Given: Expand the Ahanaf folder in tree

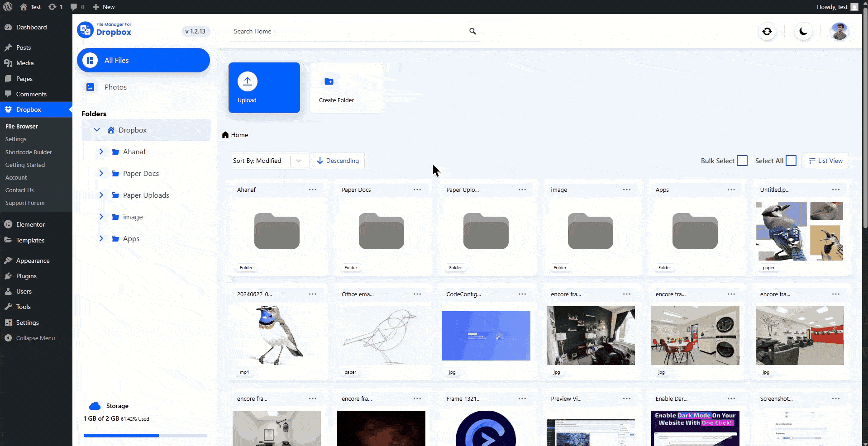Looking at the screenshot, I should (x=101, y=152).
